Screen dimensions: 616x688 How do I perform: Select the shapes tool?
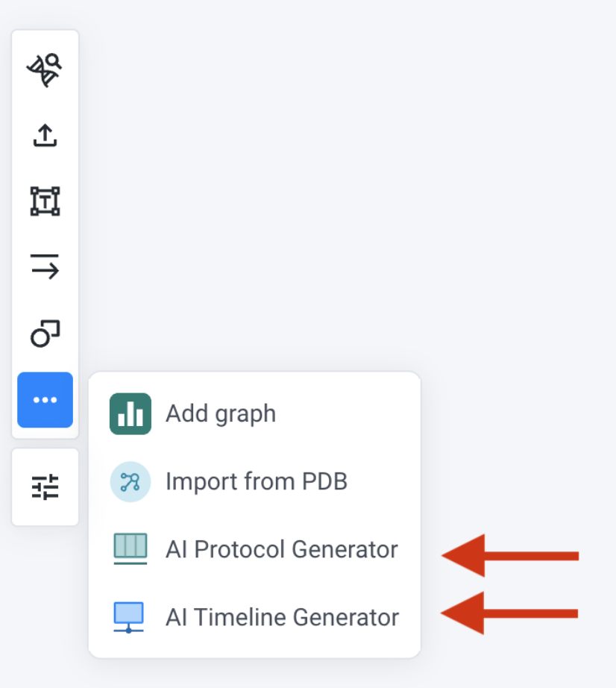[x=45, y=334]
